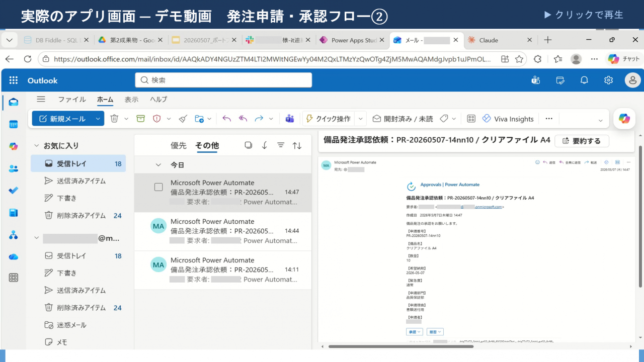Click クリックで再生 play control

pyautogui.click(x=584, y=15)
